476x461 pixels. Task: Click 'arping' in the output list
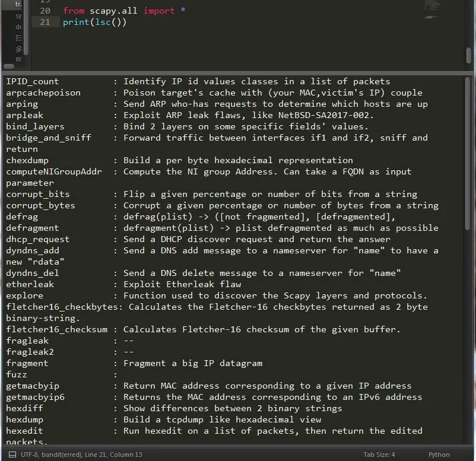22,104
